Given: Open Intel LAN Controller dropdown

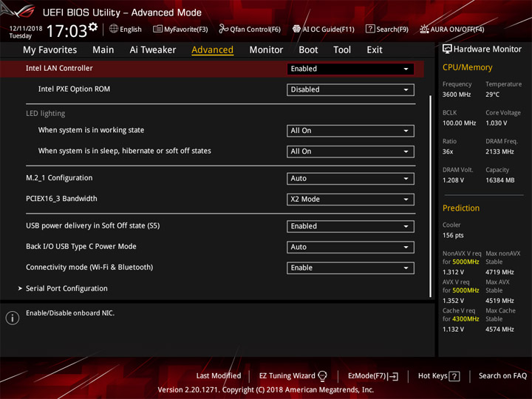Looking at the screenshot, I should (x=350, y=69).
